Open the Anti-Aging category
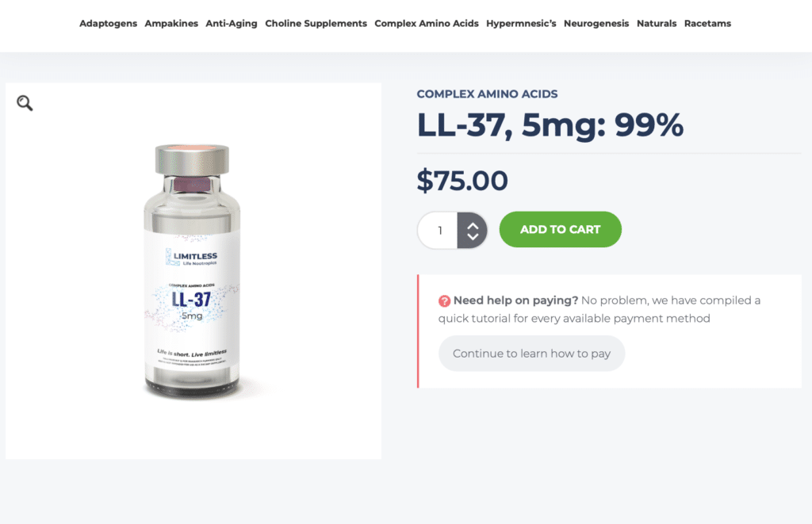The height and width of the screenshot is (524, 812). 232,23
